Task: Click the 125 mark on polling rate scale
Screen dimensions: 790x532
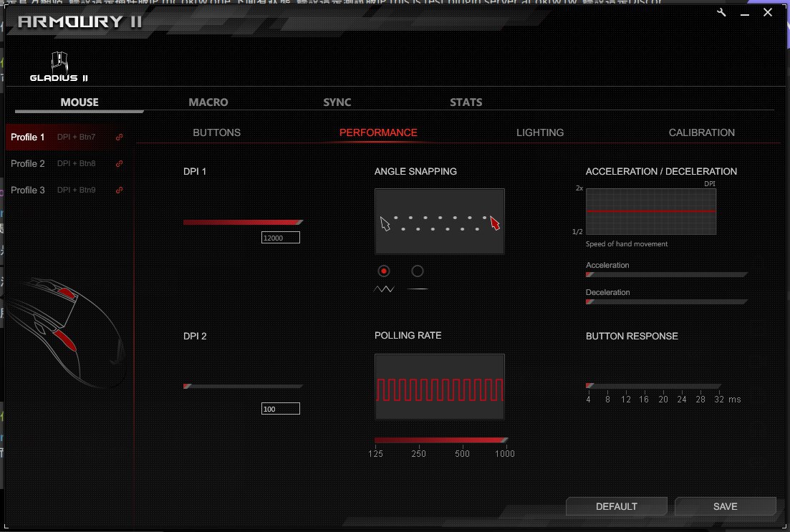Action: [375, 453]
